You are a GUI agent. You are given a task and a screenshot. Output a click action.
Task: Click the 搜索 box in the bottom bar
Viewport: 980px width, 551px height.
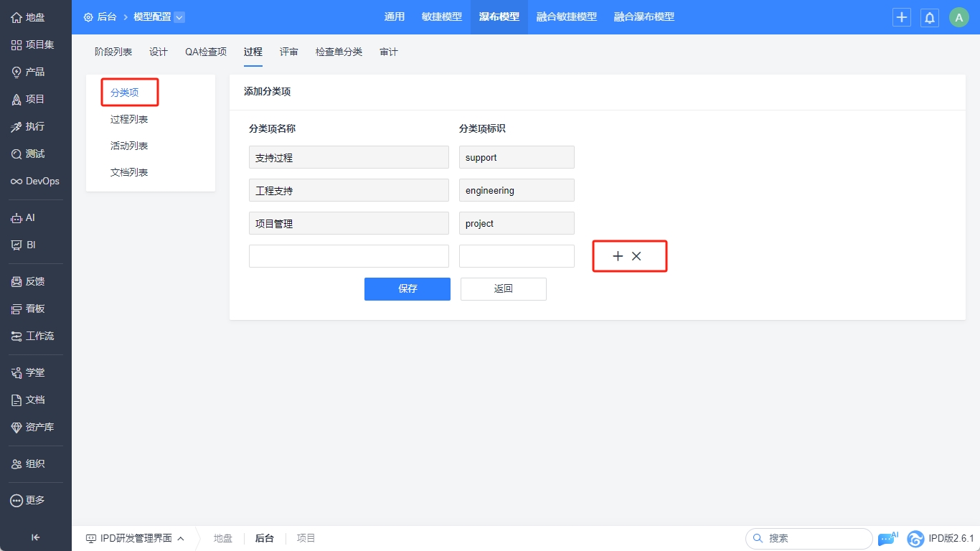click(809, 538)
